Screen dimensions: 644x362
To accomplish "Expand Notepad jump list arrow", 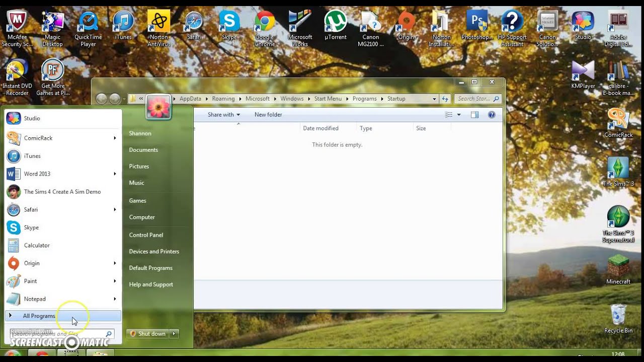I will coord(115,299).
